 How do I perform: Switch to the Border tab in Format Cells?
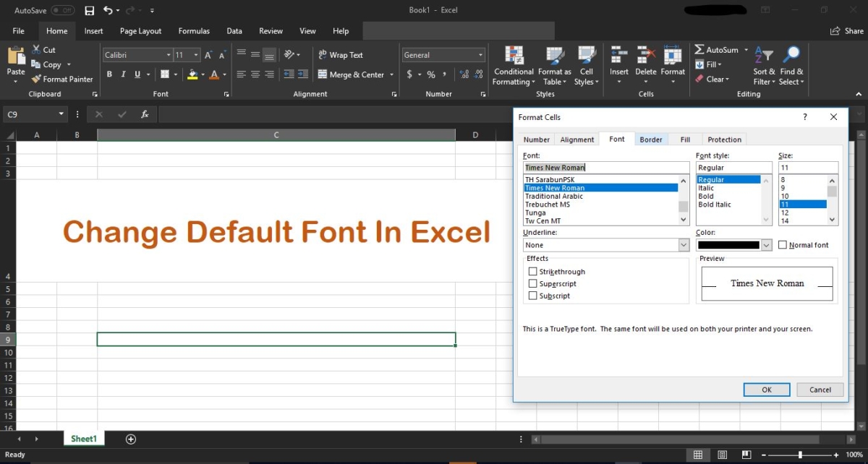650,139
